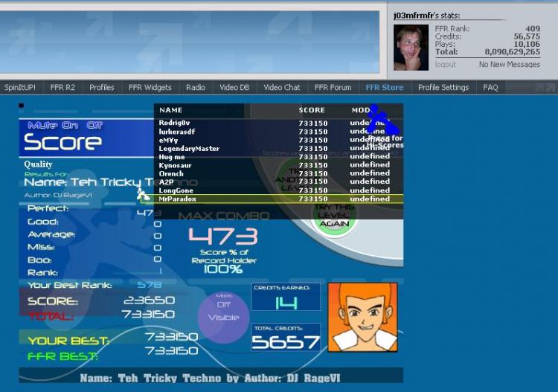
Task: Click the logout link
Action: [445, 65]
